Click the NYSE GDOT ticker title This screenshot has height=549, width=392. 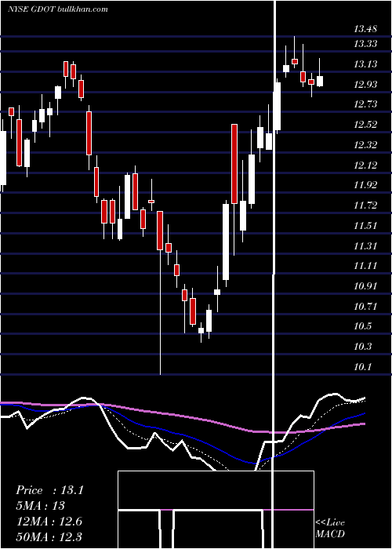point(58,9)
